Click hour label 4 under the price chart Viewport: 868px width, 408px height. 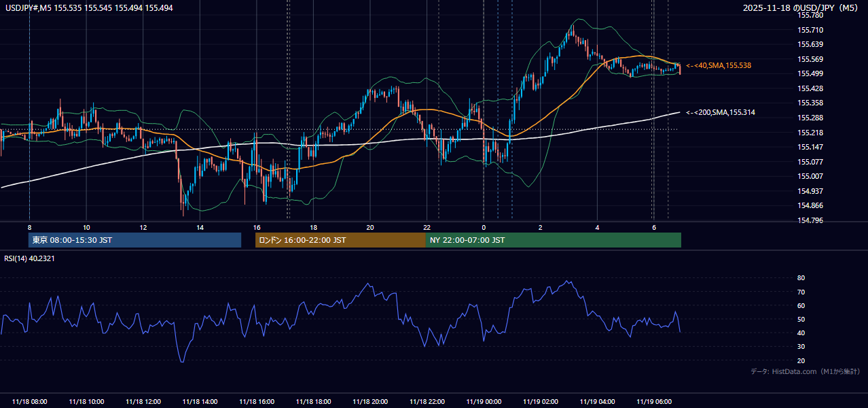coord(597,227)
